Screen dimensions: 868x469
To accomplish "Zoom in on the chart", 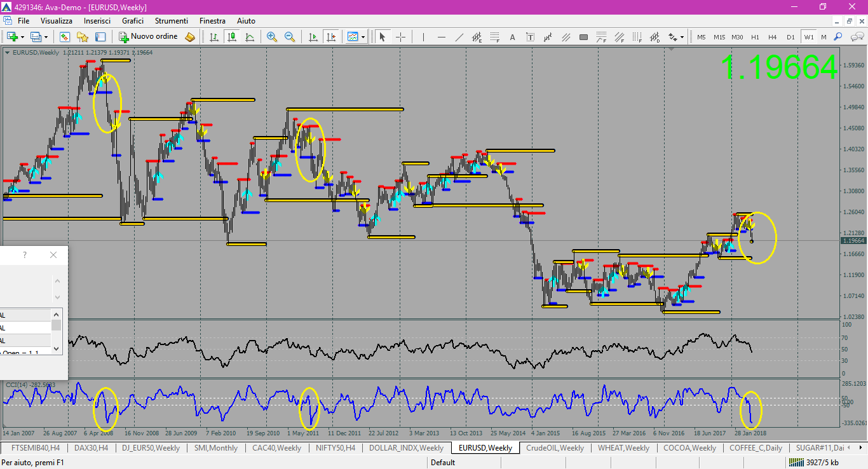I will [x=272, y=37].
